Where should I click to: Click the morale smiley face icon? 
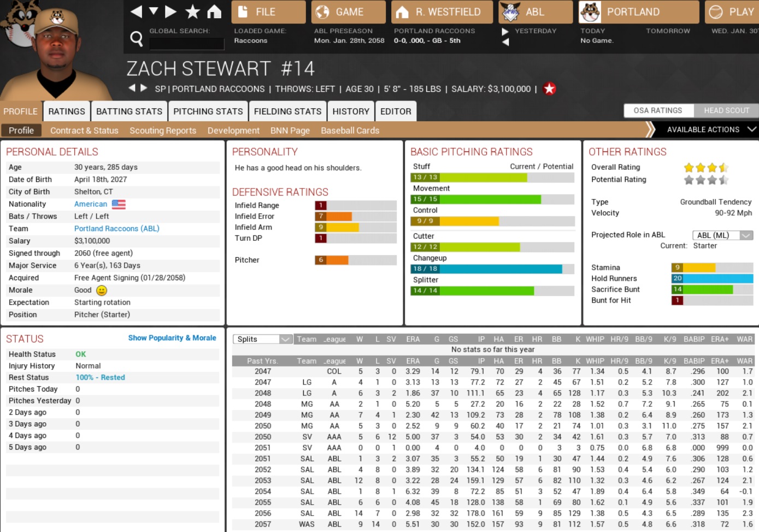[x=102, y=291]
